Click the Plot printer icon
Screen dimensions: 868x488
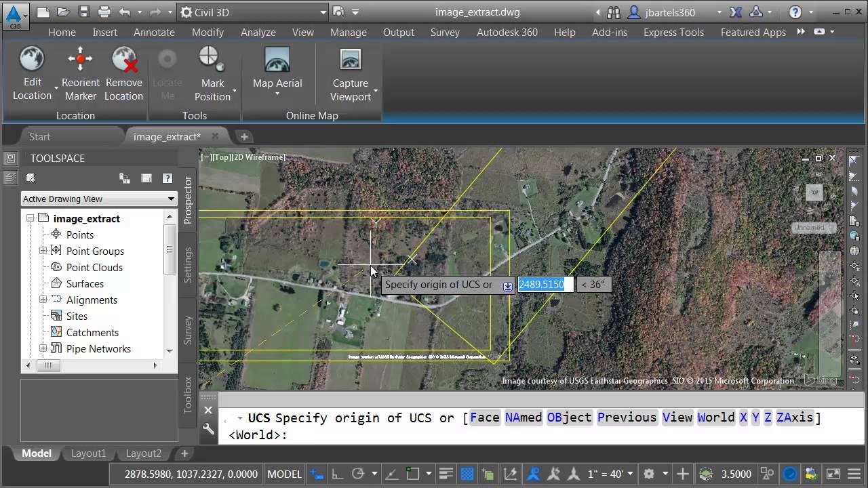[104, 12]
